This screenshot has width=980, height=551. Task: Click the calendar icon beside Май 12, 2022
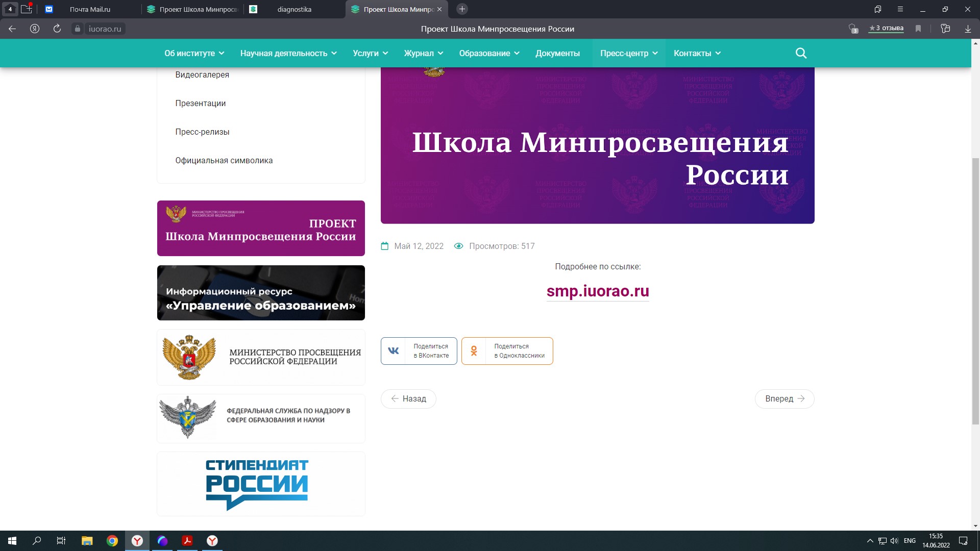(385, 246)
